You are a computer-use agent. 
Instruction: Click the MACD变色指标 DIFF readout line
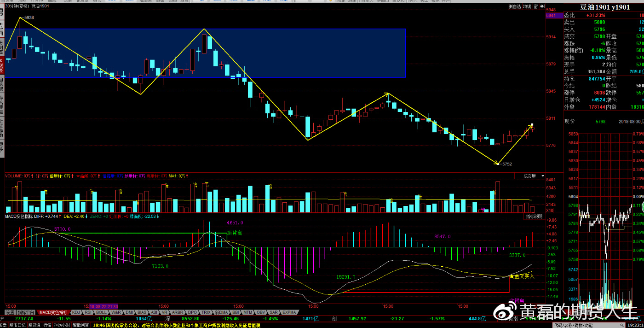[x=82, y=217]
